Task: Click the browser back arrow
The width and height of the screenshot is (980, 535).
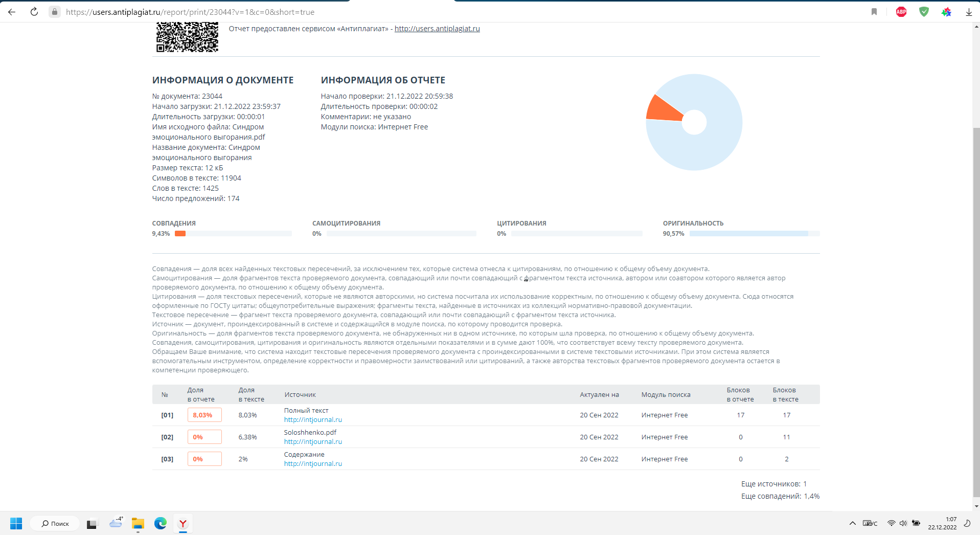Action: pyautogui.click(x=12, y=12)
